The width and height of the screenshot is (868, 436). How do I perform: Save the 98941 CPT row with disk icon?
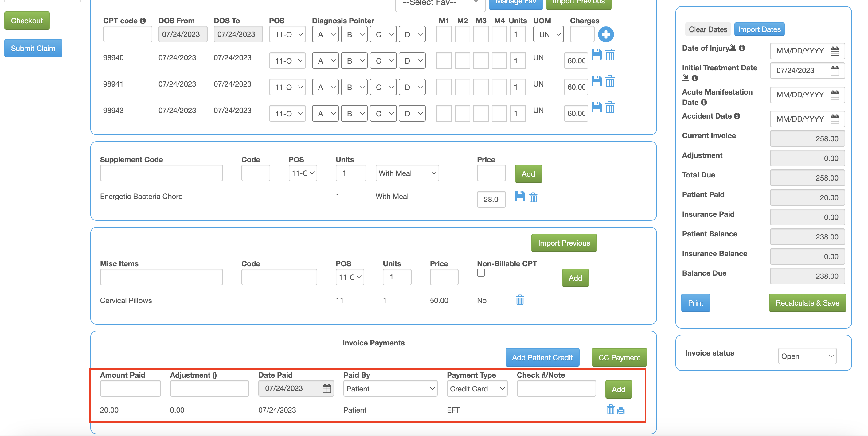(x=596, y=81)
